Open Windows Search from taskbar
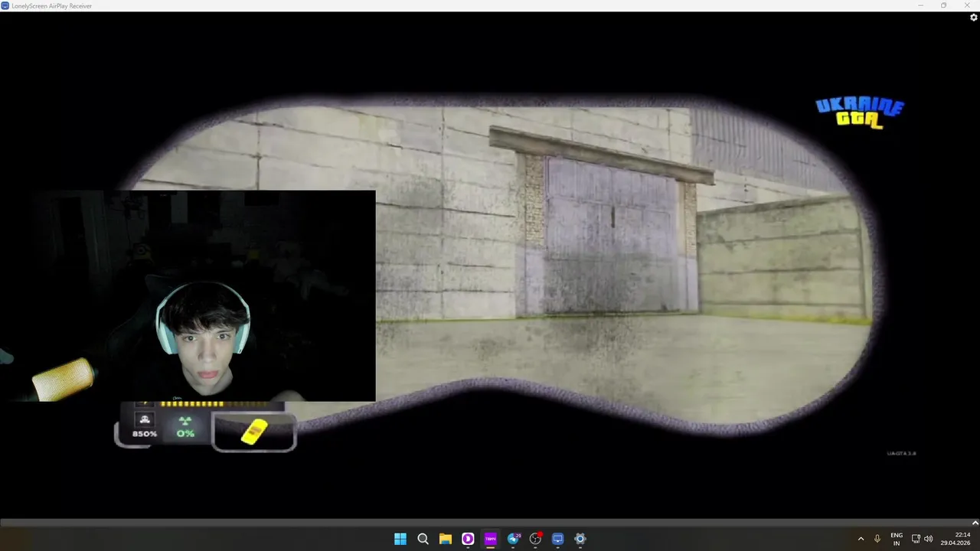Screen dimensions: 980x551 coord(423,539)
